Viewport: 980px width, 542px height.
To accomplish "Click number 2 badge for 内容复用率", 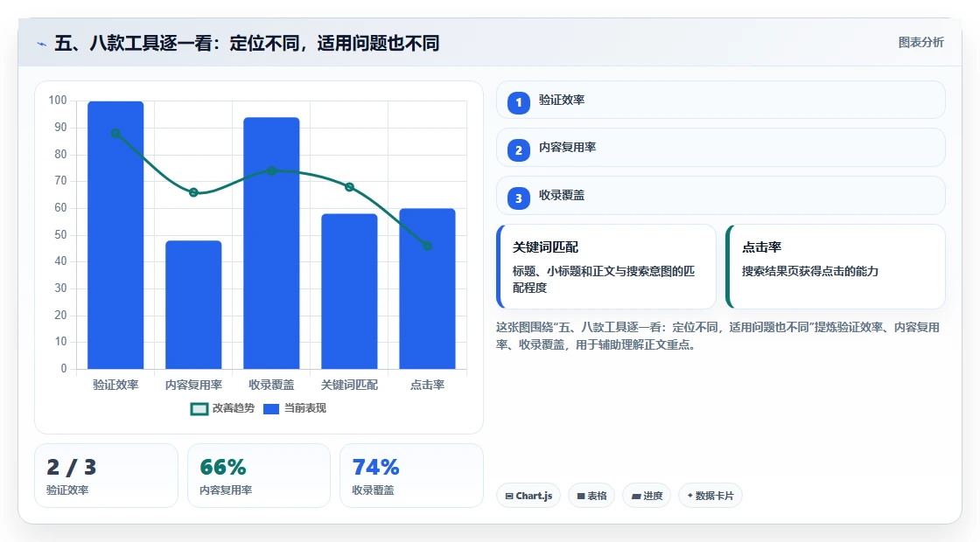I will tap(519, 150).
